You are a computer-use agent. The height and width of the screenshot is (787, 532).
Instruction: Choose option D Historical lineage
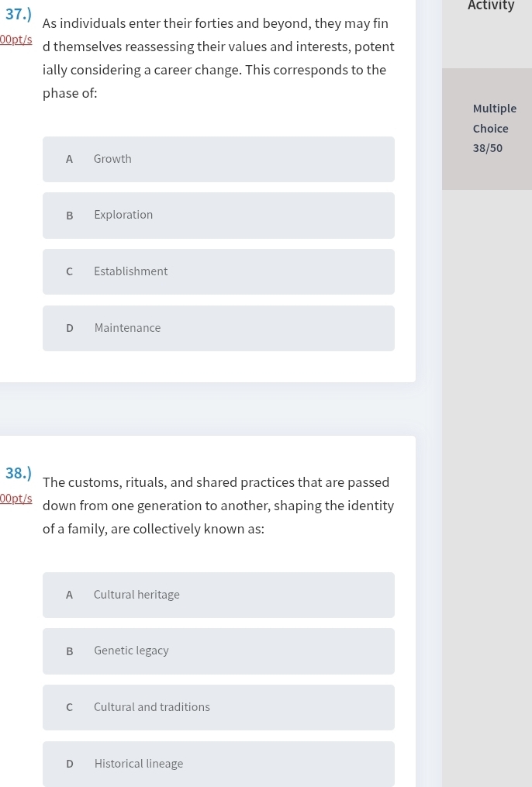219,764
